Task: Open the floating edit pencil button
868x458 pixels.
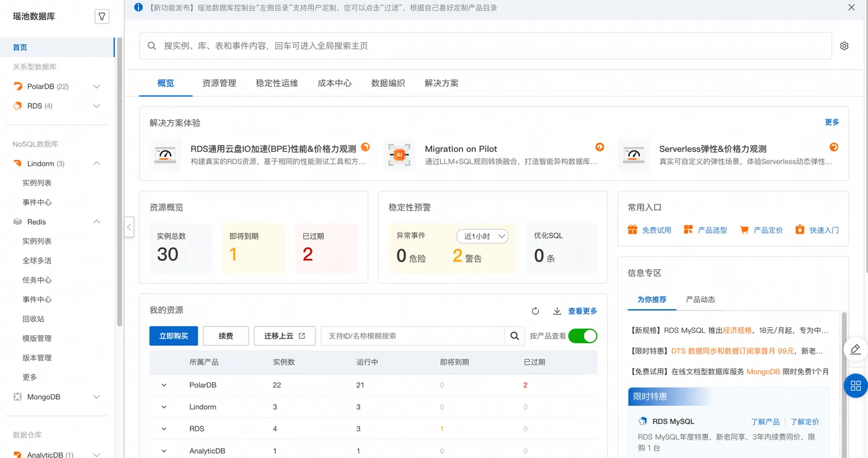Action: point(856,350)
